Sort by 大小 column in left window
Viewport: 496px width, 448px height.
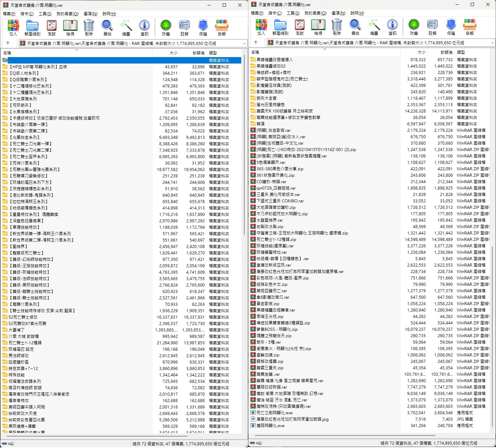tap(166, 53)
